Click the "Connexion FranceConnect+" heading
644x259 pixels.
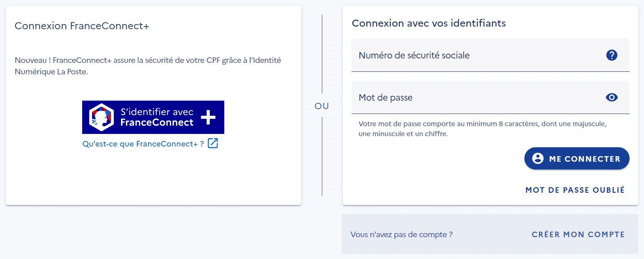click(x=82, y=26)
